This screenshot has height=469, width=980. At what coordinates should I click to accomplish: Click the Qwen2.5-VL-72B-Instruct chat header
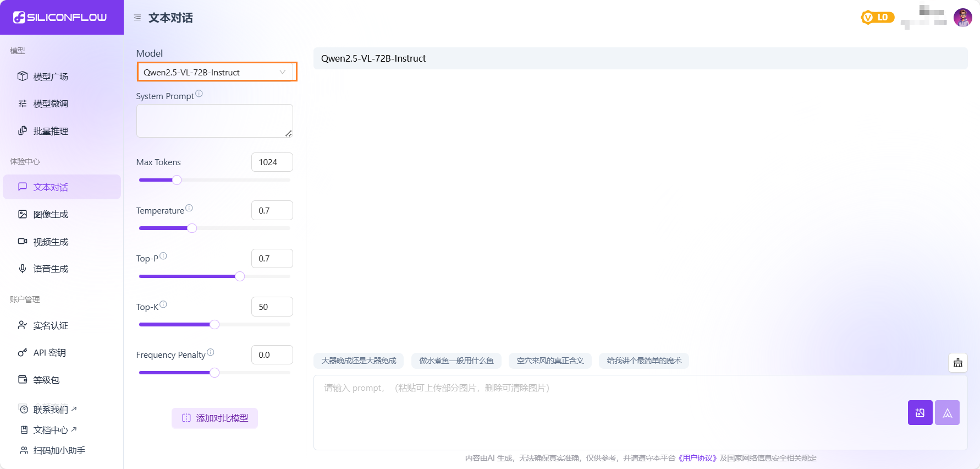point(641,58)
